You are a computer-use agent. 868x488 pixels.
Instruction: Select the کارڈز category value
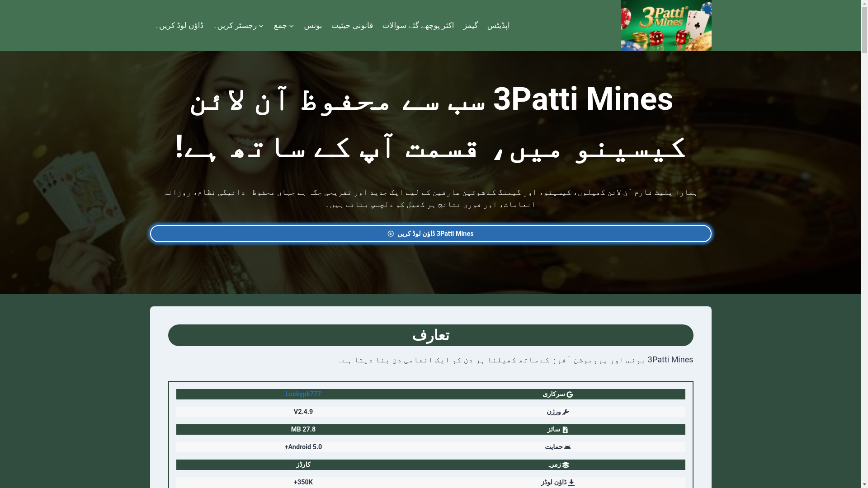tap(303, 465)
